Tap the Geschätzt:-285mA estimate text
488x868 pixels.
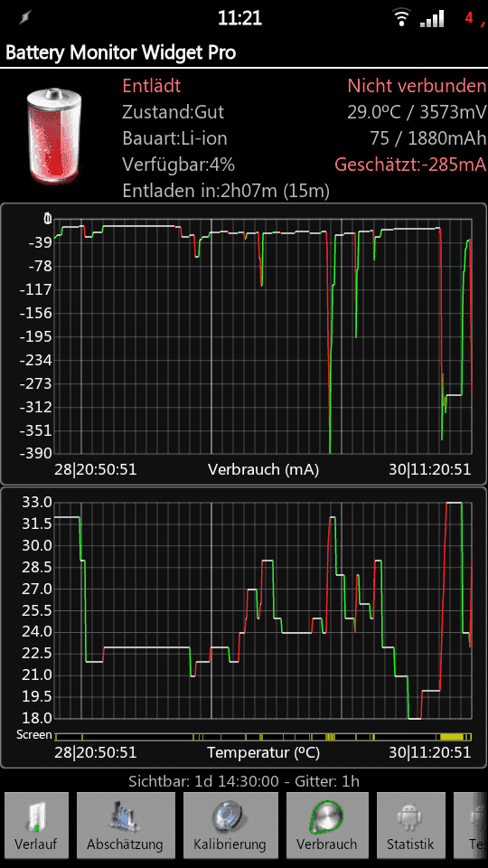410,165
